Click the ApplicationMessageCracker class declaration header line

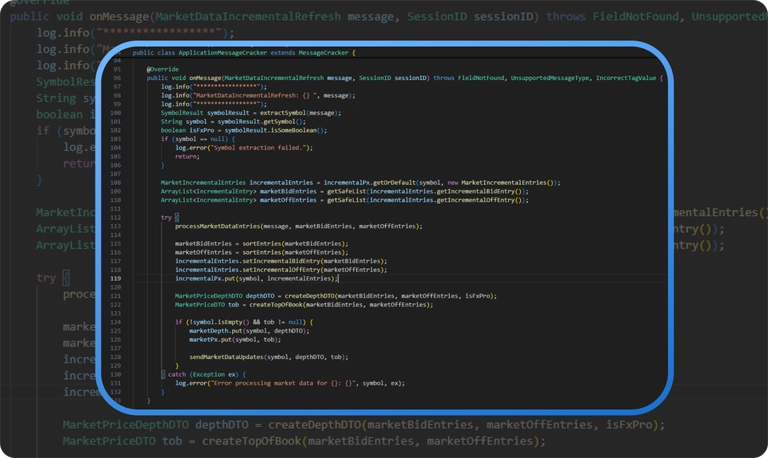(x=243, y=53)
